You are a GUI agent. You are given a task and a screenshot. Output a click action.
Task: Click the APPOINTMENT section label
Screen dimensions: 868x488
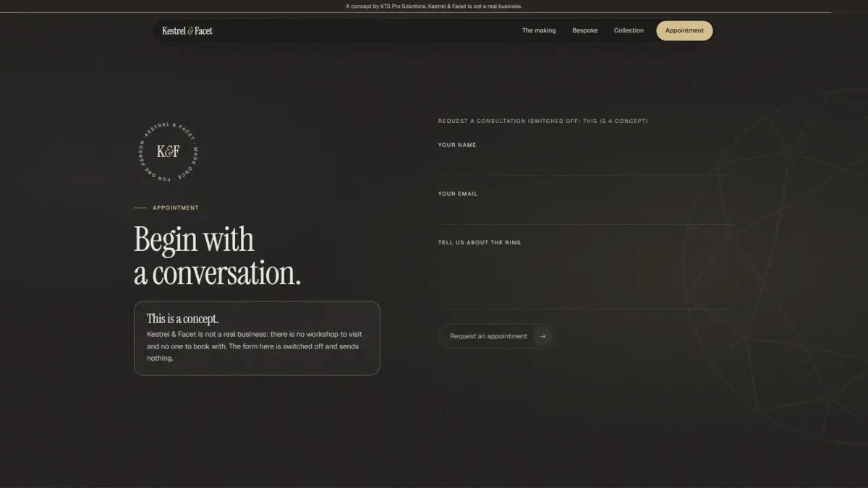point(175,207)
